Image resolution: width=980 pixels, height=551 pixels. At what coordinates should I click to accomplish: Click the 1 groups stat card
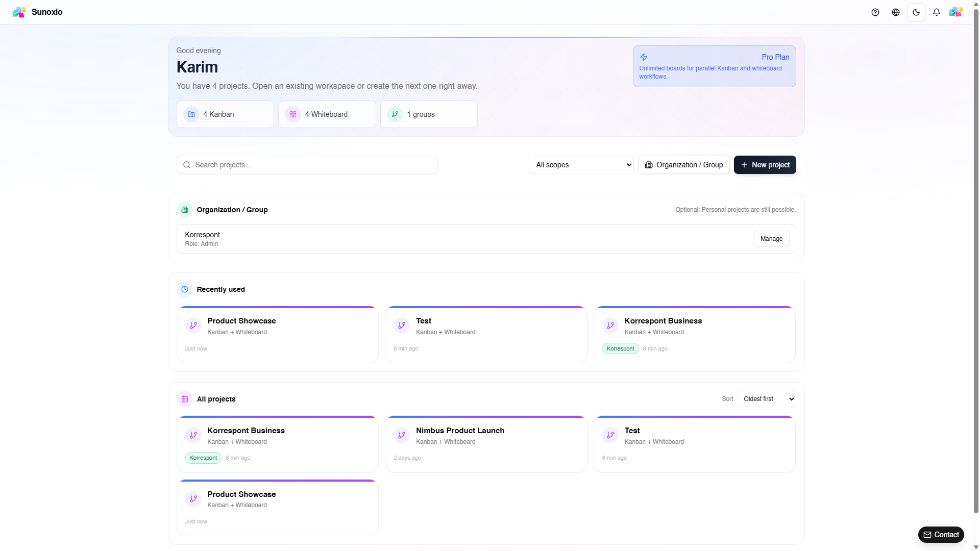429,114
